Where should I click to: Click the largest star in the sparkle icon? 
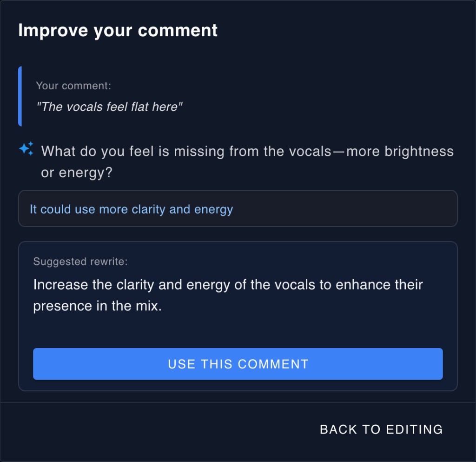click(25, 149)
